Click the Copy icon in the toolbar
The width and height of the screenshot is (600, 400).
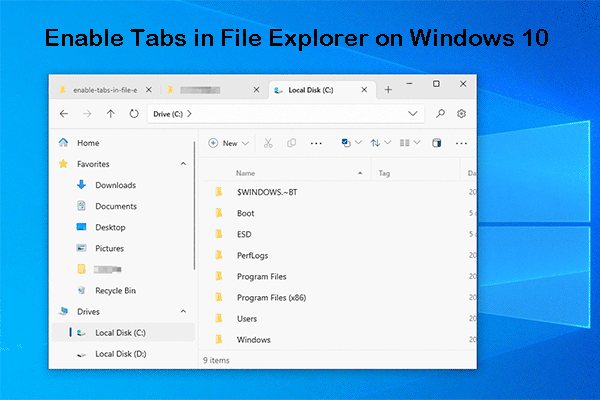tap(292, 143)
